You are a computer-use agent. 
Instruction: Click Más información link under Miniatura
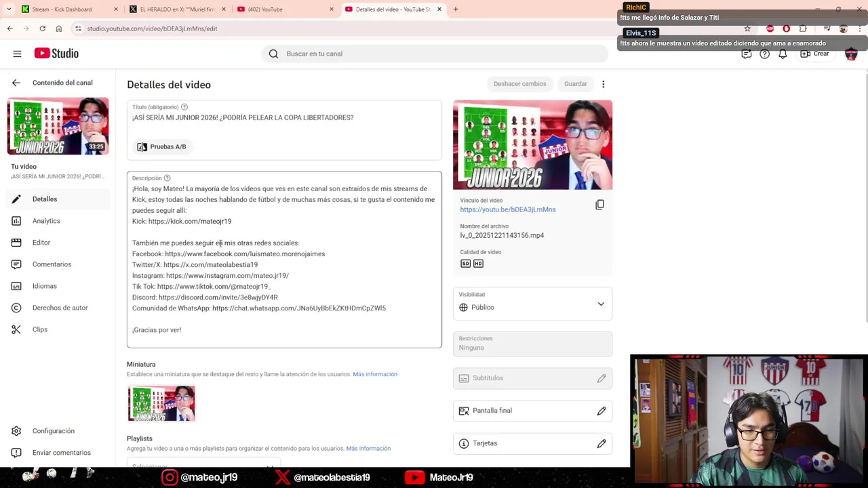(x=375, y=374)
